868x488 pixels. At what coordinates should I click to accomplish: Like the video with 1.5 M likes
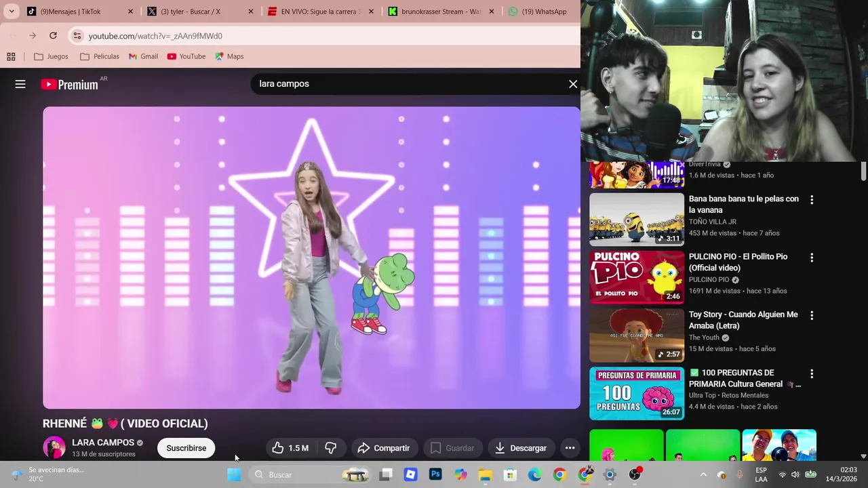click(x=290, y=448)
